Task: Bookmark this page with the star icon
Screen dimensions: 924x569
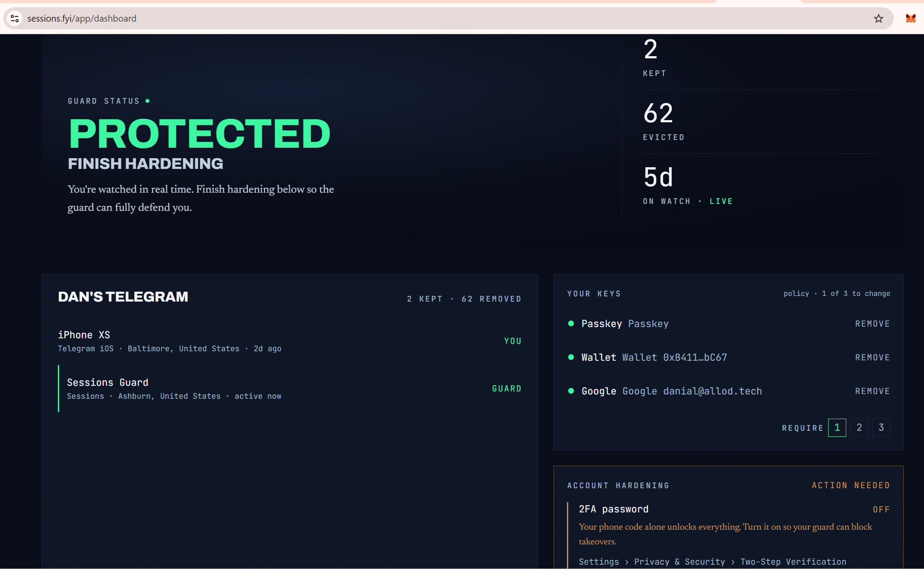Action: [x=878, y=19]
